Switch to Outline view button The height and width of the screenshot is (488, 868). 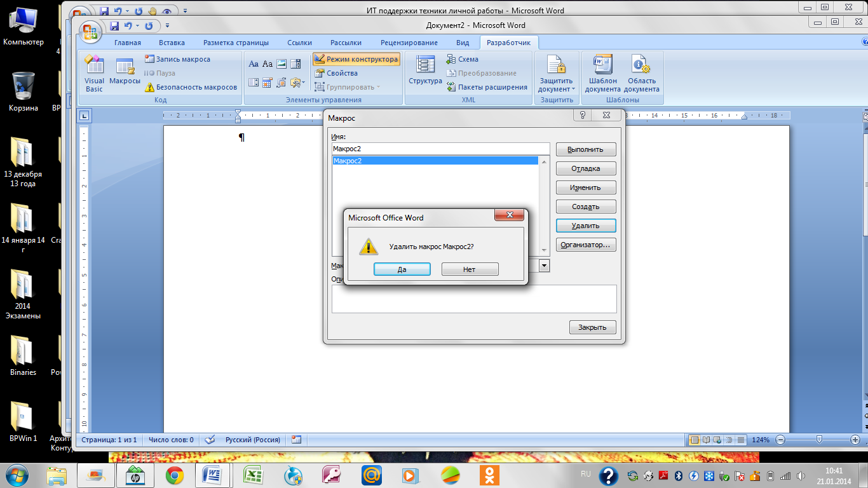click(x=729, y=440)
